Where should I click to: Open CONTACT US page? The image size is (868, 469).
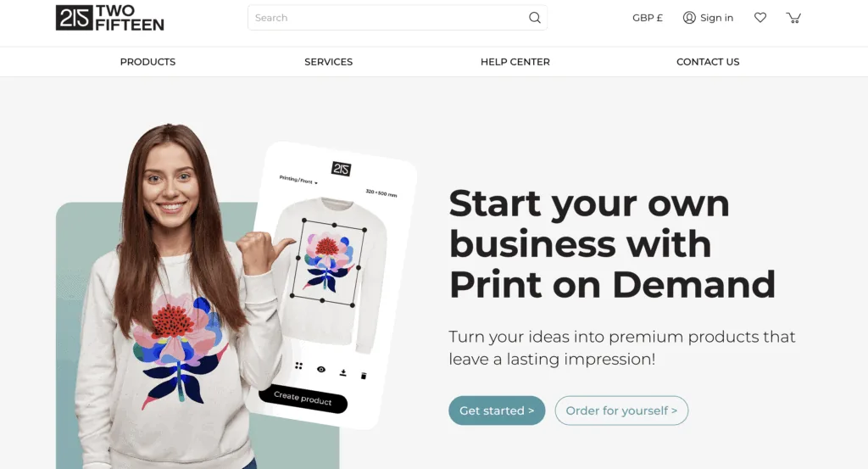click(x=708, y=62)
